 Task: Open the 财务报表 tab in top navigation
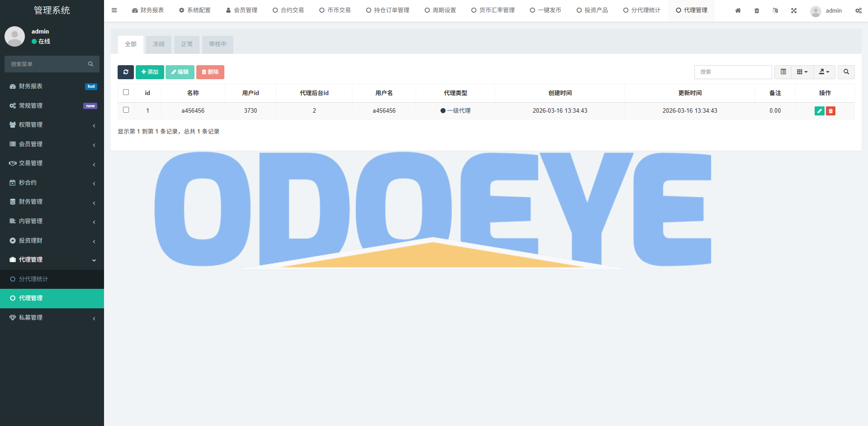pyautogui.click(x=148, y=10)
